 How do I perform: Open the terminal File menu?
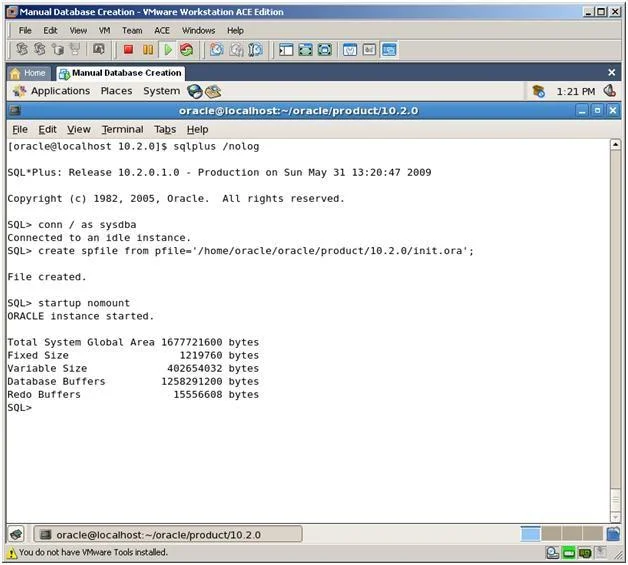point(20,130)
